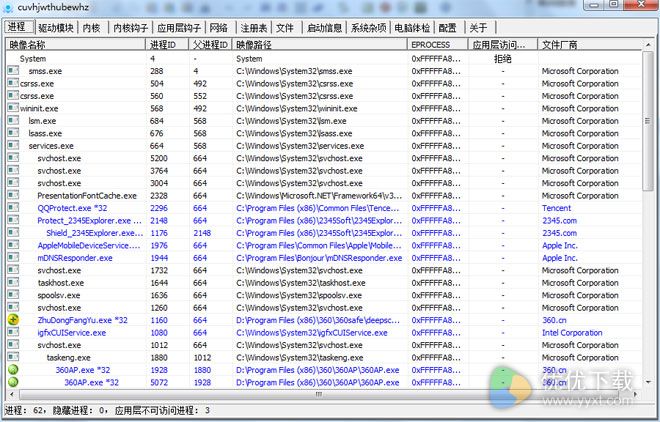Click parent PID 1012 in taskeng.exe row

pyautogui.click(x=202, y=357)
